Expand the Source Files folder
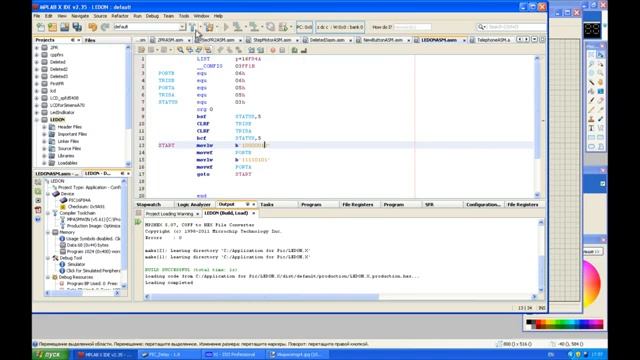Image resolution: width=640 pixels, height=360 pixels. tap(44, 149)
